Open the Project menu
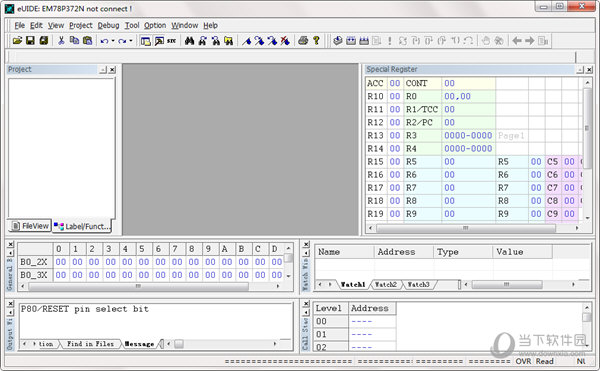Image resolution: width=600 pixels, height=371 pixels. 81,25
